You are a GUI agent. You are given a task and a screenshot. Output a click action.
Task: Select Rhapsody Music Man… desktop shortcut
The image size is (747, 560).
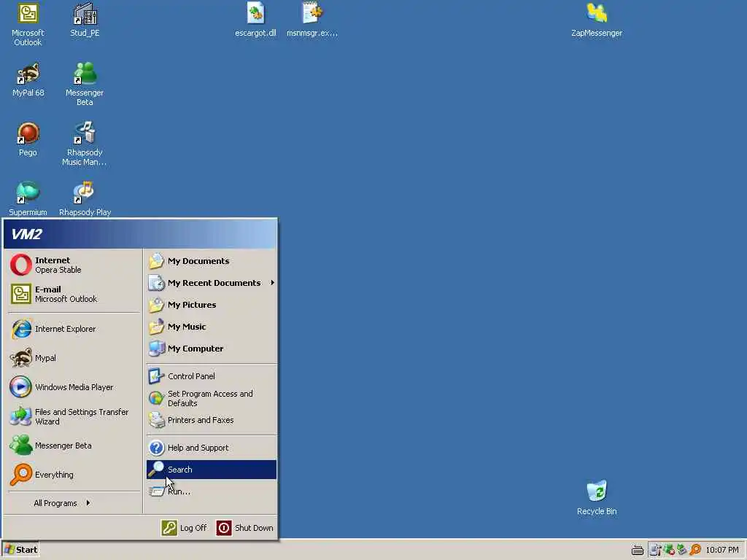tap(85, 144)
